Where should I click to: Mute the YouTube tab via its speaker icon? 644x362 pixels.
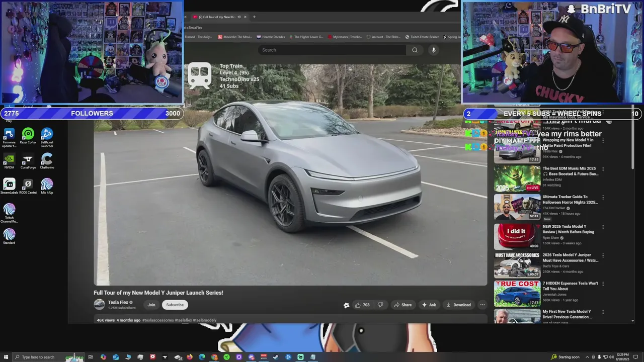pyautogui.click(x=239, y=17)
